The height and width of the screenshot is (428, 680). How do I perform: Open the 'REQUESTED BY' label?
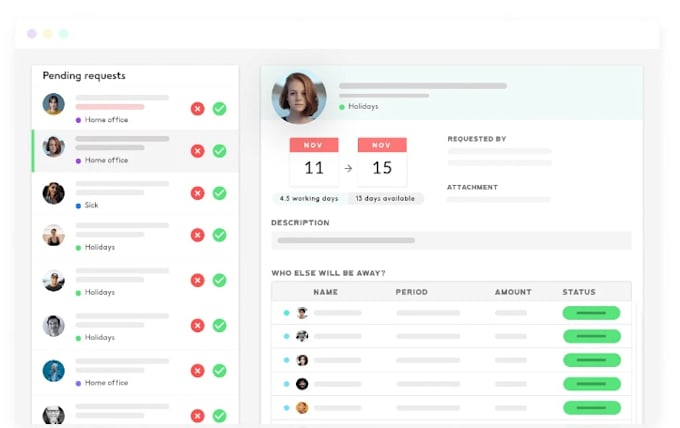tap(477, 139)
